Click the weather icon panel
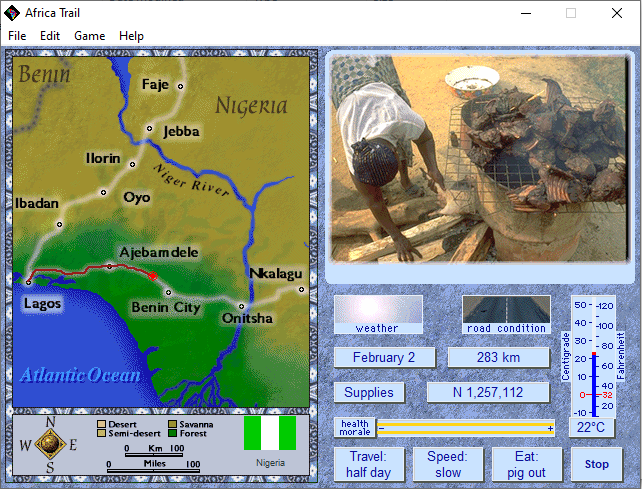Viewport: 642px width, 489px height. (x=377, y=314)
